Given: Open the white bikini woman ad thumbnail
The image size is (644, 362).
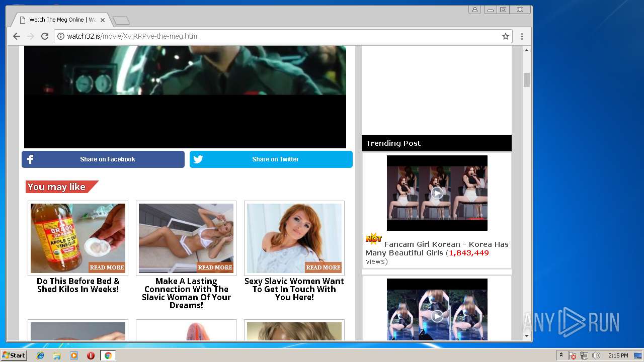Looking at the screenshot, I should coord(186,238).
